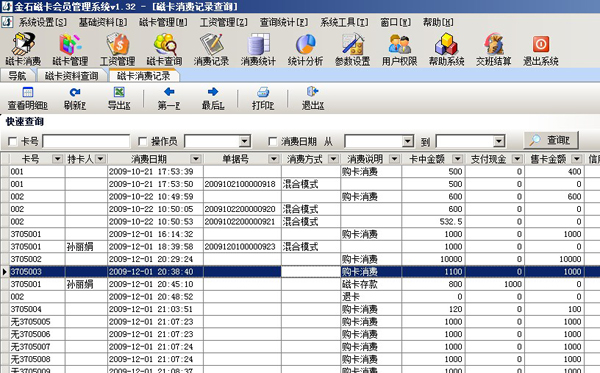Screen dimensions: 600x373
Task: Open the 查询统计 menu
Action: (x=284, y=22)
